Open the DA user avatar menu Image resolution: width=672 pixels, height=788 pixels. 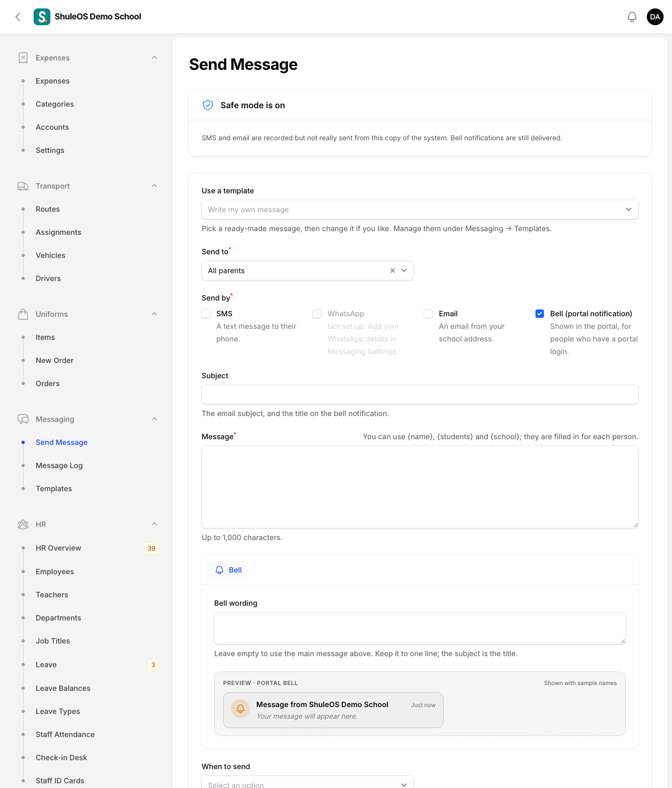[x=655, y=17]
